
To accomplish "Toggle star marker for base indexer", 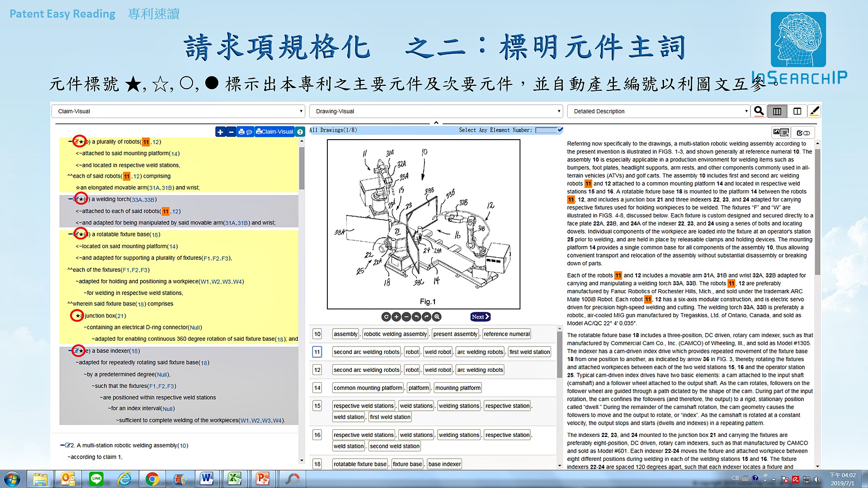I will coord(81,351).
